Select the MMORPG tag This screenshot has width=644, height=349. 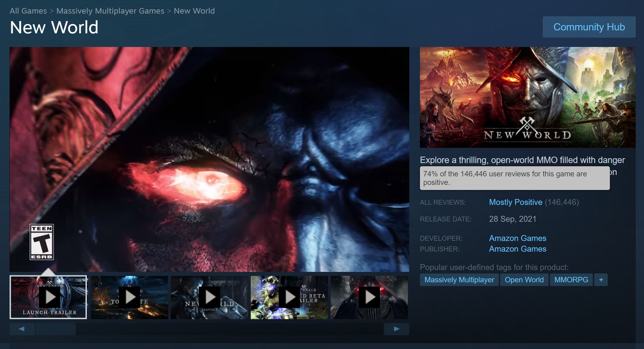[571, 280]
